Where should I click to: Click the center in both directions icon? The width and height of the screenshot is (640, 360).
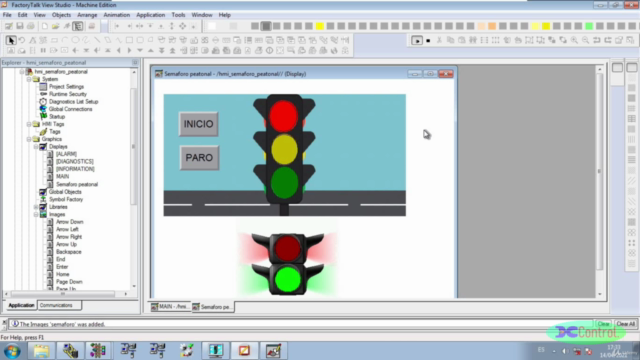pyautogui.click(x=182, y=26)
